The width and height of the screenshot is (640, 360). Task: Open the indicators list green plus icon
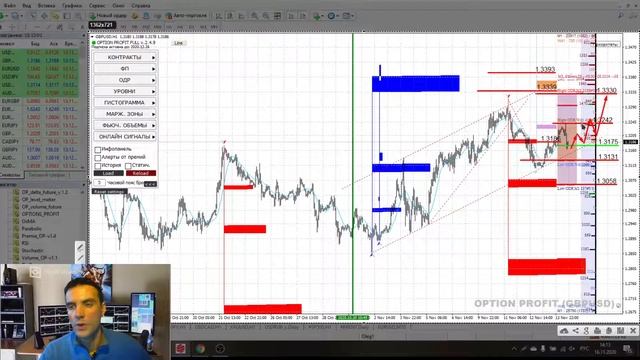[318, 16]
